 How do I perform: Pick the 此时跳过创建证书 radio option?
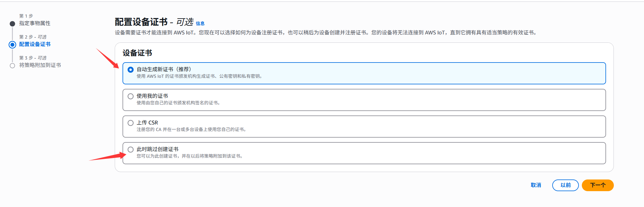point(131,150)
